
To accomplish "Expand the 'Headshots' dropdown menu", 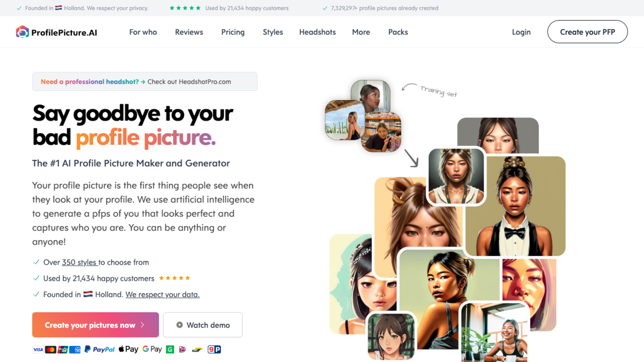I will tap(317, 31).
